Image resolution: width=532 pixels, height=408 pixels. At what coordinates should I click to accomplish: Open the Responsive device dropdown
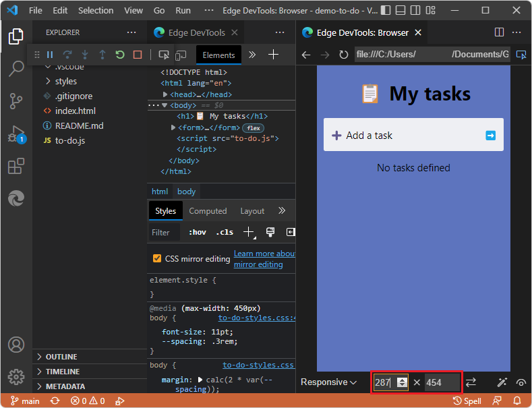[x=329, y=382]
